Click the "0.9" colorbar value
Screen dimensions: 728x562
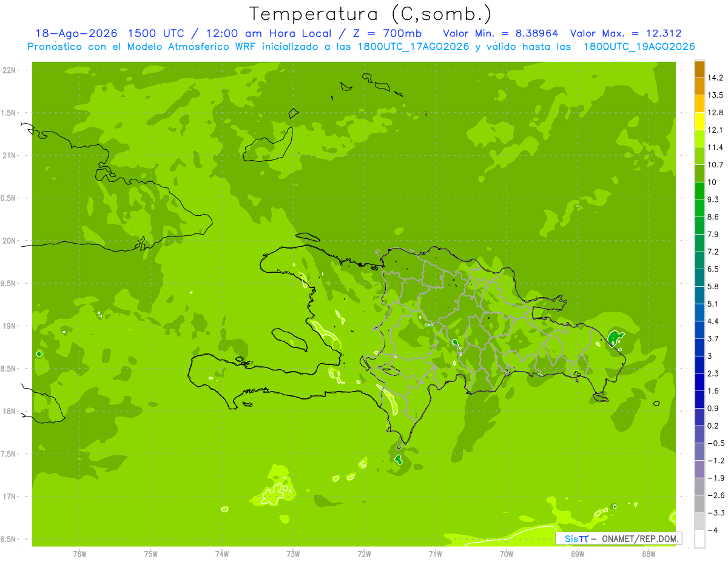click(x=713, y=408)
